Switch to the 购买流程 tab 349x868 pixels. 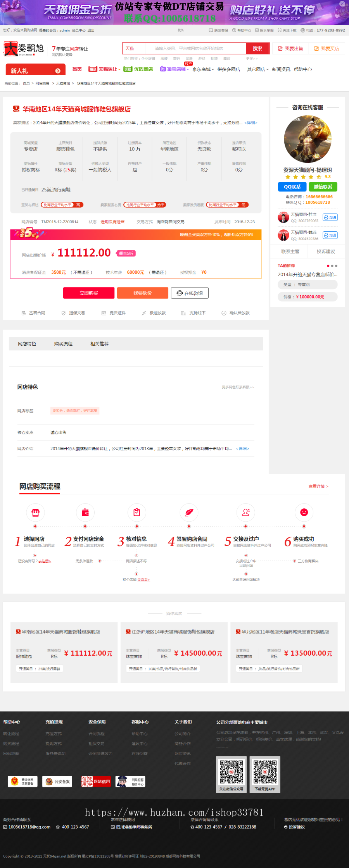point(63,344)
